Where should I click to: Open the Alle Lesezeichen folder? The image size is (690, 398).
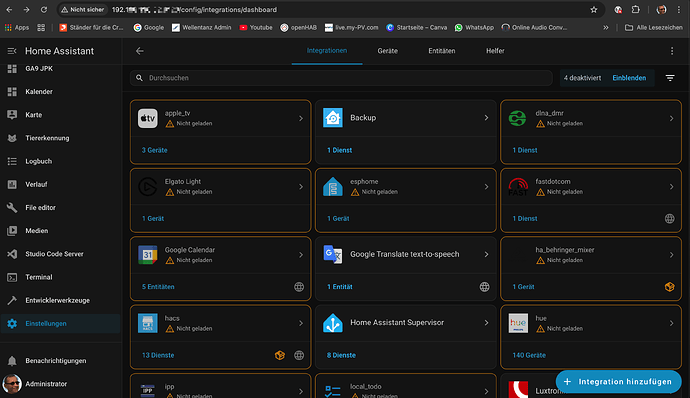click(653, 28)
